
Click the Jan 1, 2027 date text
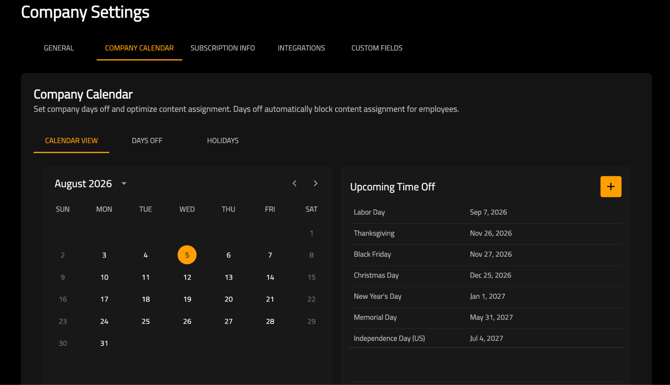(x=487, y=296)
